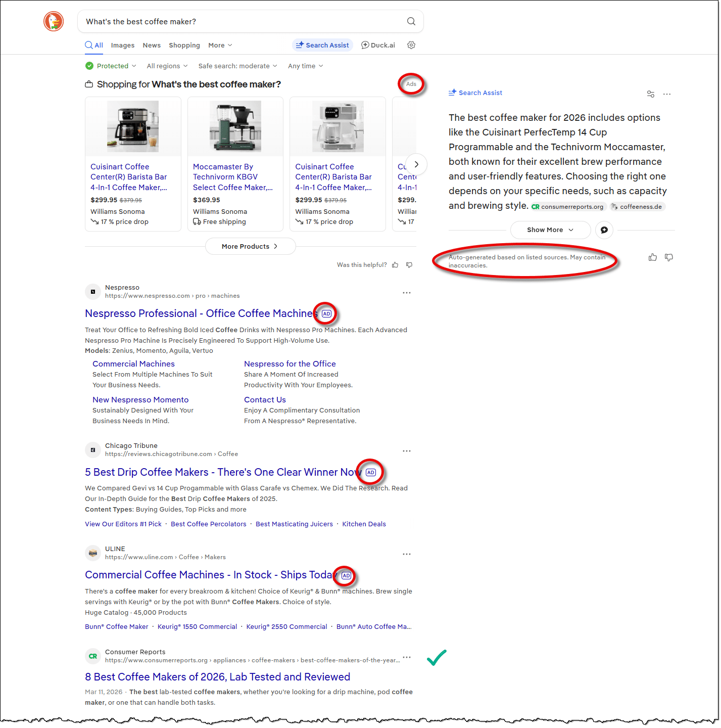Screen dimensions: 721x728
Task: Open three-dot menu for Chicago Tribune result
Action: 407,451
